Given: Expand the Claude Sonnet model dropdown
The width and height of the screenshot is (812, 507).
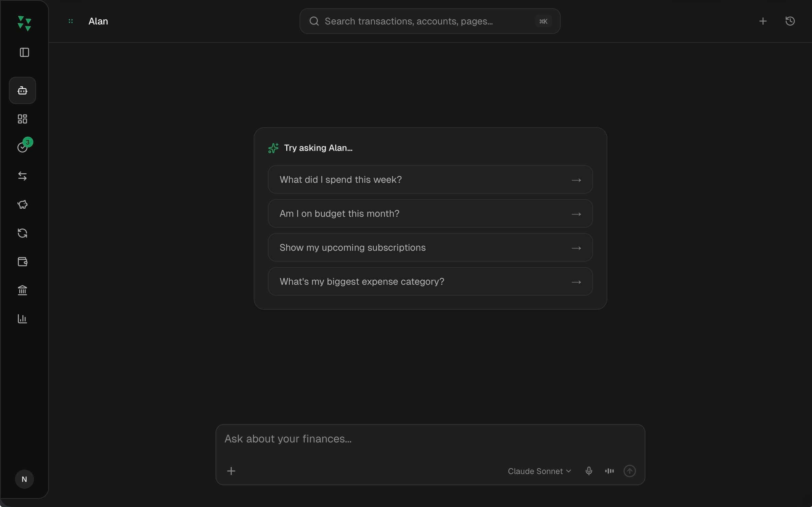Looking at the screenshot, I should (539, 471).
